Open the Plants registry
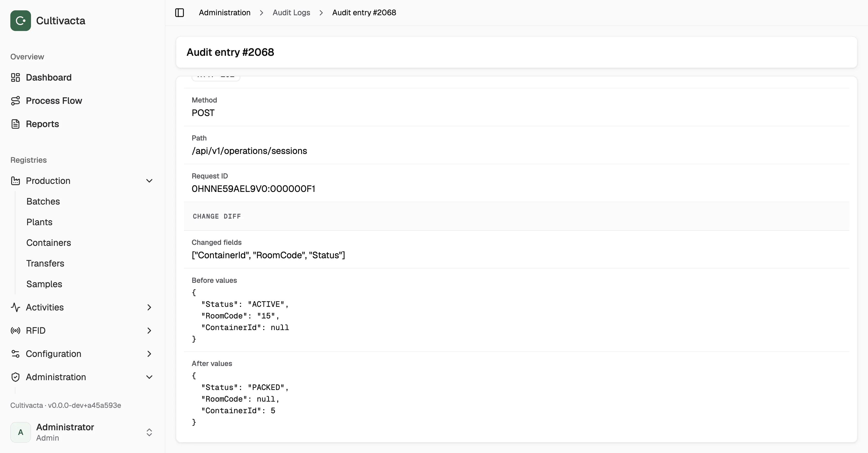Screen dimensions: 868x453 40,222
